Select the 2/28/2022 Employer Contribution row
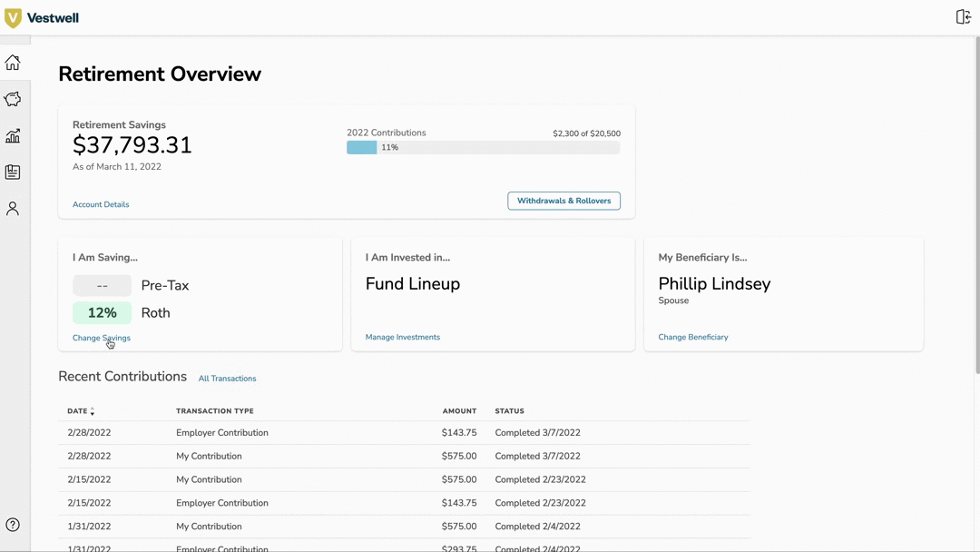 click(404, 433)
